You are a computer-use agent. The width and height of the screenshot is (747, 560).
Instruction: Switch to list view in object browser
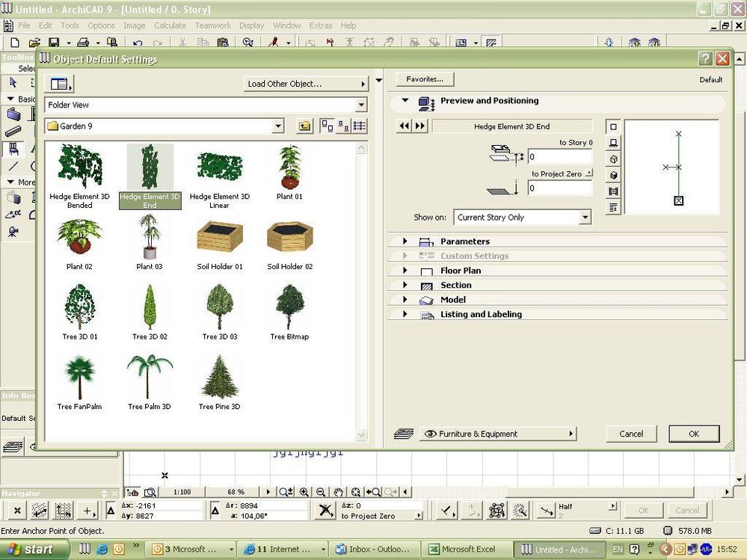(359, 126)
